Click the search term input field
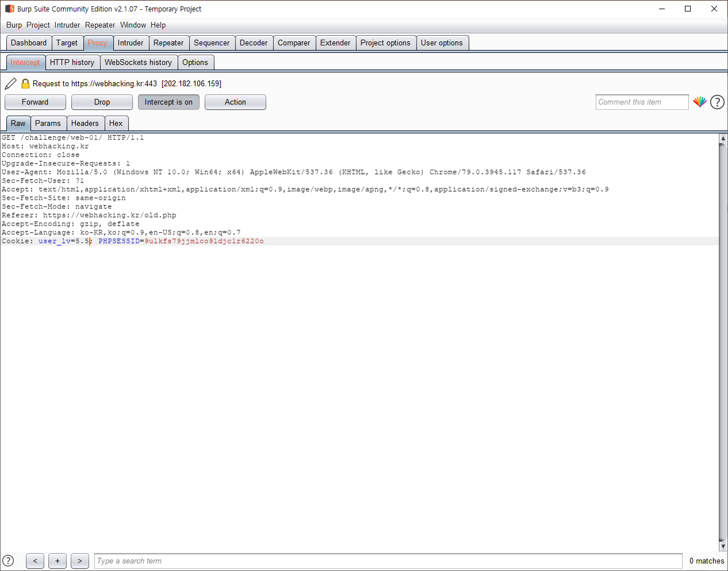The height and width of the screenshot is (571, 728). [x=388, y=561]
